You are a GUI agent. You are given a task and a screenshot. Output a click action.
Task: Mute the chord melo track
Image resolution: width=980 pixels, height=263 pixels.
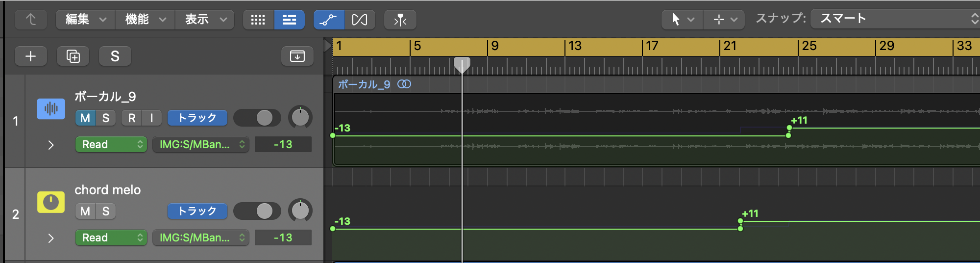85,211
